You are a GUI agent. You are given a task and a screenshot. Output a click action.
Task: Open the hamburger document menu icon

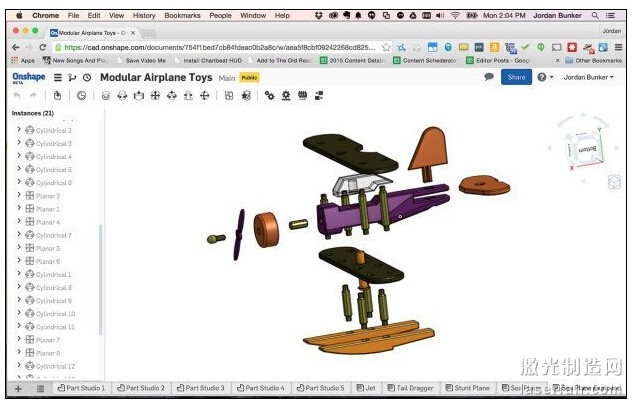pyautogui.click(x=57, y=77)
